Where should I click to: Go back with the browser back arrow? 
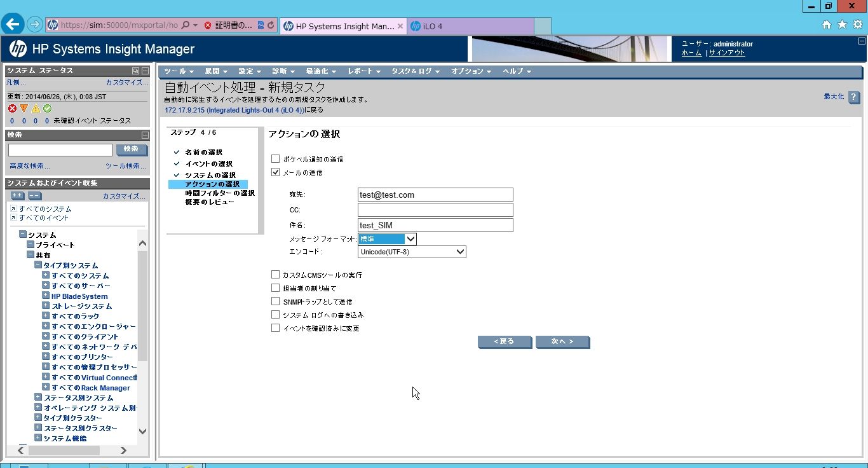(x=13, y=25)
